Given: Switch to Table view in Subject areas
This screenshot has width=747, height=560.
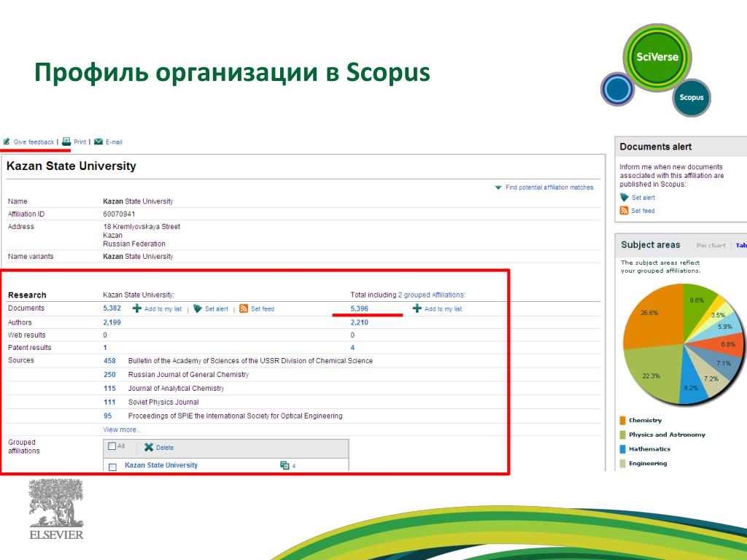Looking at the screenshot, I should coord(741,245).
